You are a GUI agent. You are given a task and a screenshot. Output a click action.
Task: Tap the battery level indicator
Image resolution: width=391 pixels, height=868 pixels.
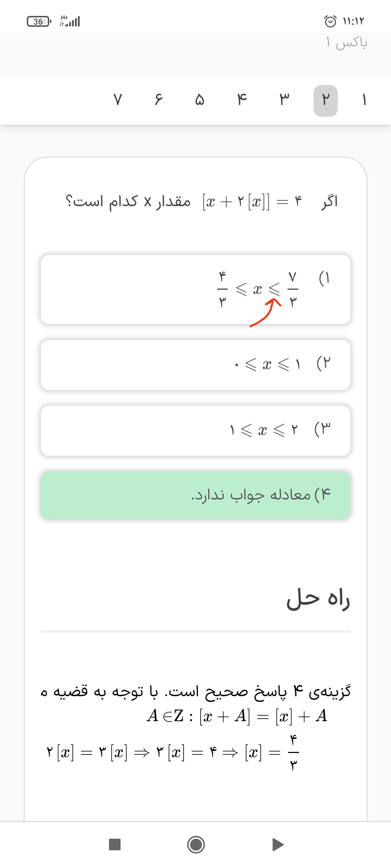(39, 22)
